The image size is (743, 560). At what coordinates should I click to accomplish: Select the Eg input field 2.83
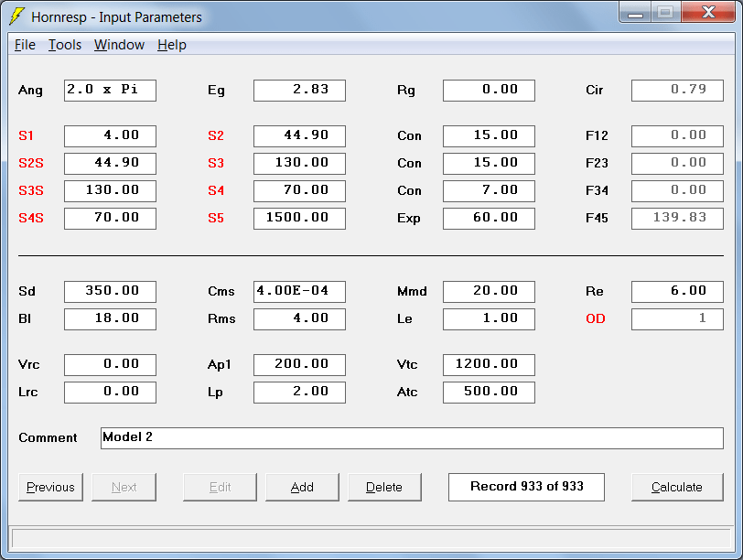point(299,91)
